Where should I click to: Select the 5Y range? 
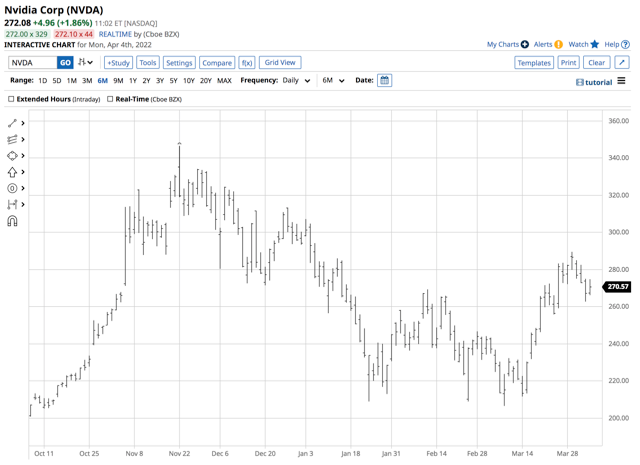[173, 80]
